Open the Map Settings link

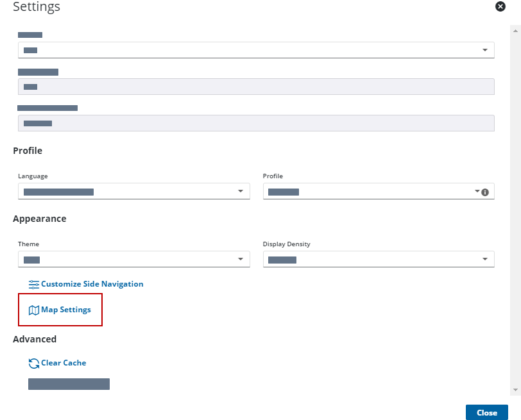click(66, 310)
